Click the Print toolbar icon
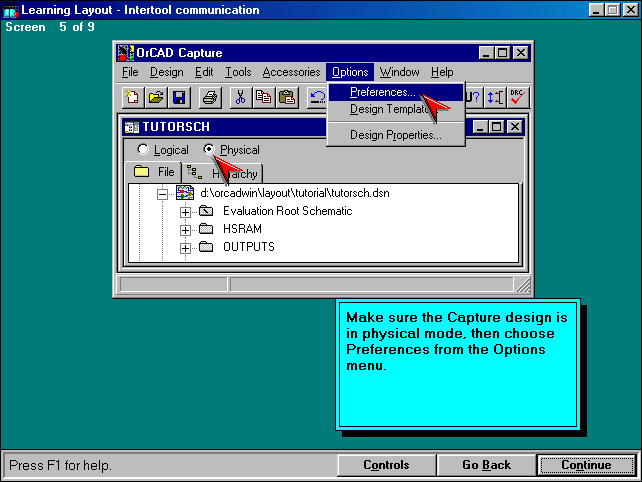The width and height of the screenshot is (642, 482). pos(209,97)
